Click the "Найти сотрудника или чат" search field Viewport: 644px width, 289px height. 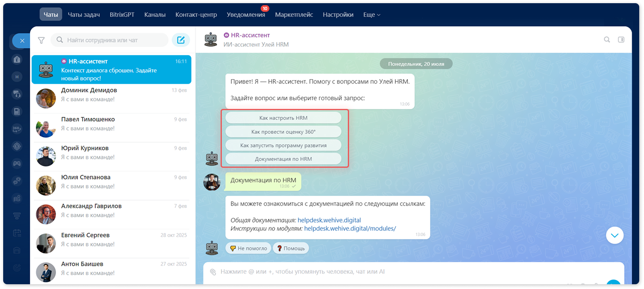click(110, 40)
